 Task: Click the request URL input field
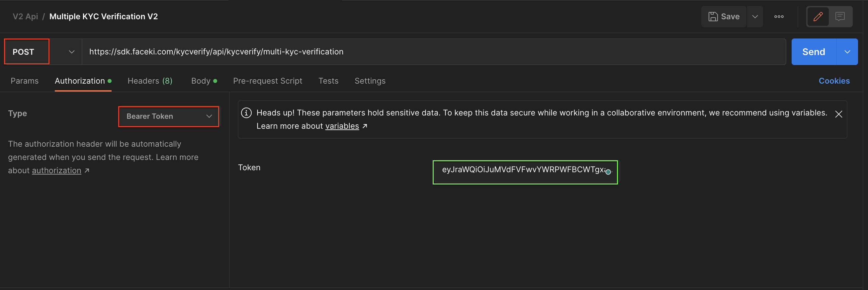[x=433, y=52]
